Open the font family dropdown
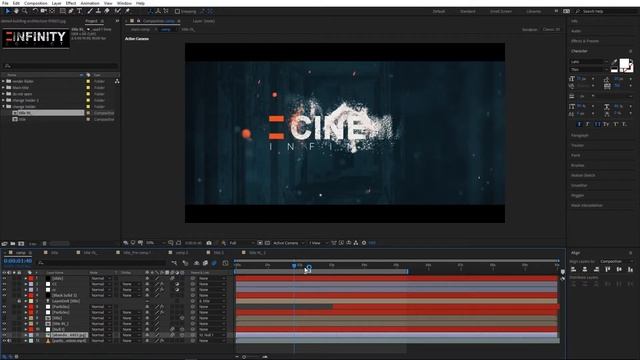The width and height of the screenshot is (640, 360). [x=588, y=62]
